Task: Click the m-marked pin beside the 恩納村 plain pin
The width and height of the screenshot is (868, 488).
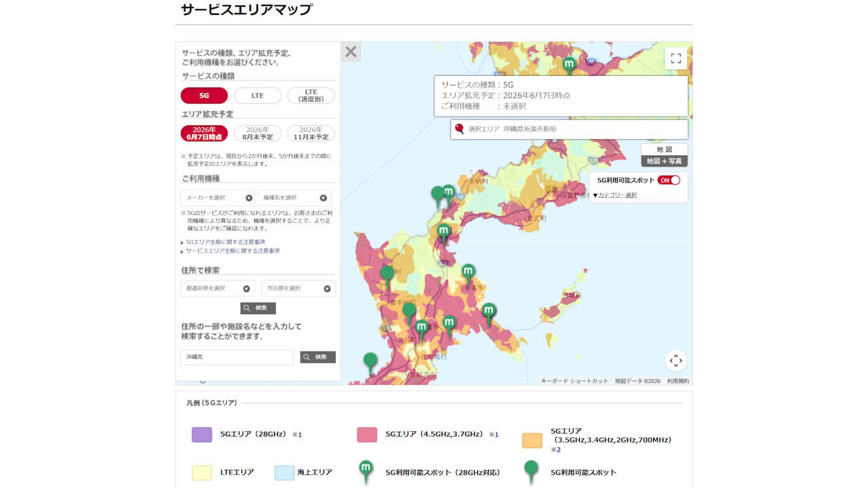Action: click(448, 194)
